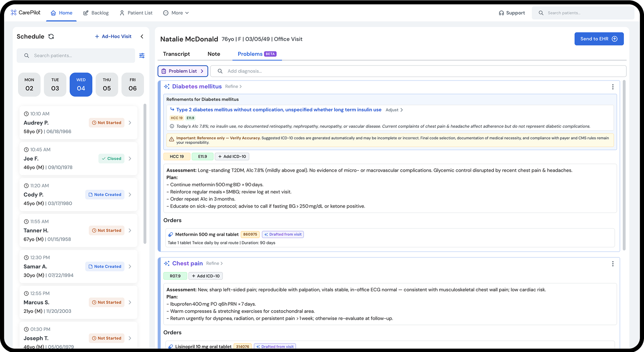Screen dimensions: 644x352
Task: Click the Metformin pill icon in Orders
Action: coord(170,235)
